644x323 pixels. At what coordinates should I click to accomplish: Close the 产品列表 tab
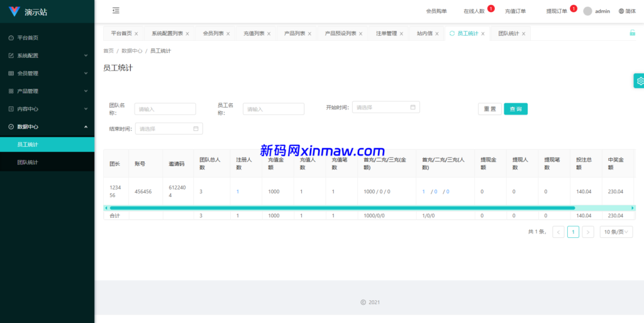tap(309, 34)
